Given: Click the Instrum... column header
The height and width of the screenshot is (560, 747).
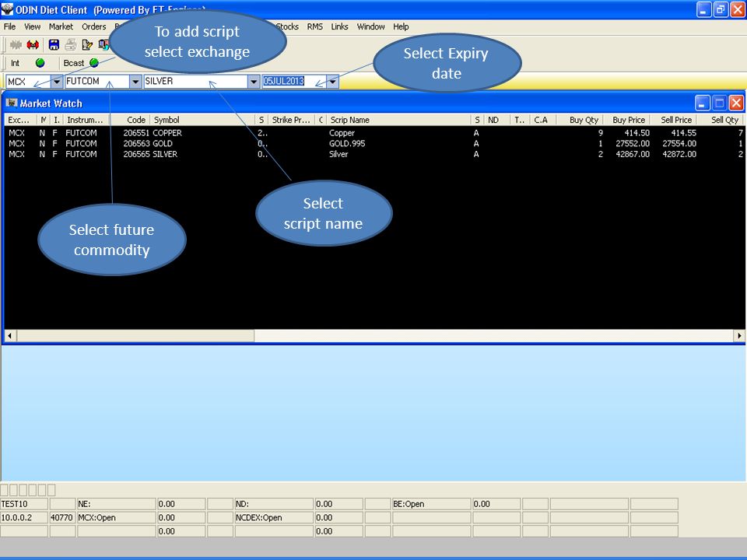Looking at the screenshot, I should [x=86, y=120].
